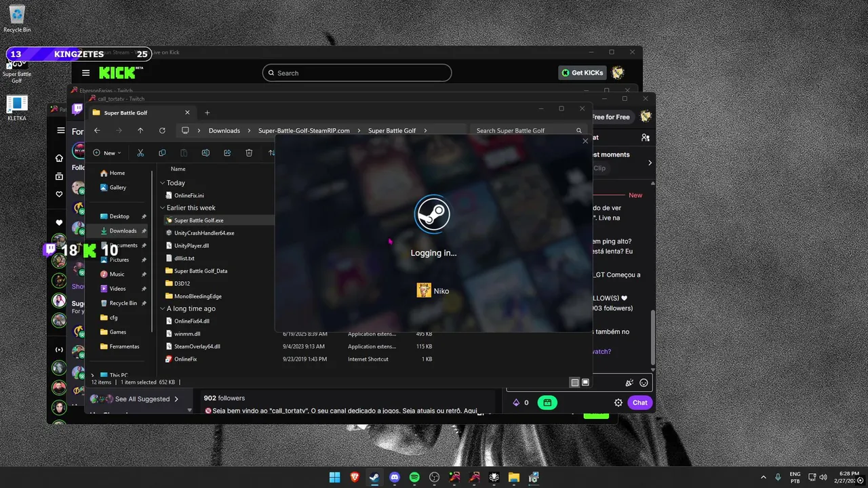Open KLETKA desktop shortcut
The image size is (868, 488).
17,108
